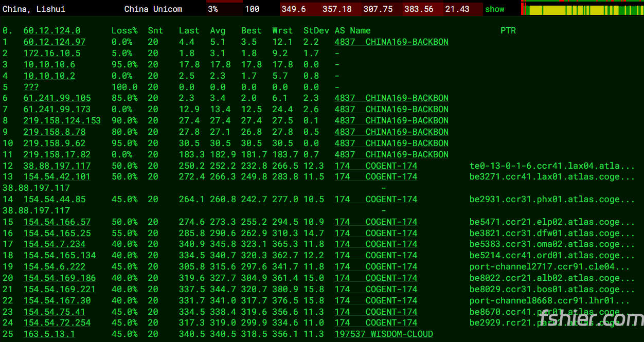
Task: Click the "China Unicom" provider label
Action: (153, 9)
